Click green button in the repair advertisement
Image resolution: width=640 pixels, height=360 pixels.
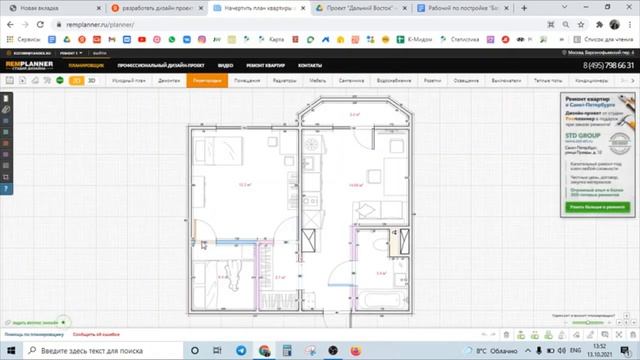click(x=598, y=207)
